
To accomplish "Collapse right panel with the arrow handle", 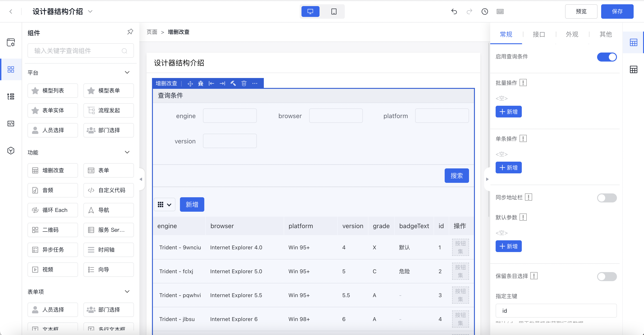I will pyautogui.click(x=487, y=179).
